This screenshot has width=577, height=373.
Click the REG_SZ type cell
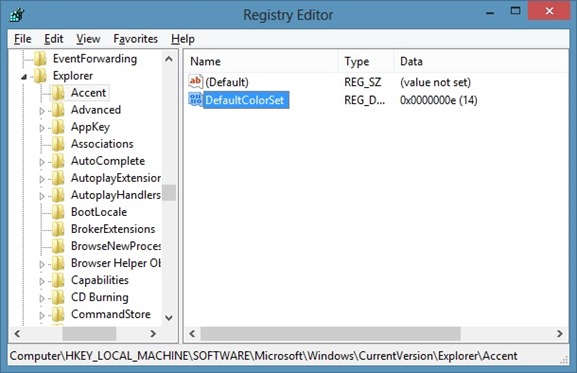tap(362, 82)
